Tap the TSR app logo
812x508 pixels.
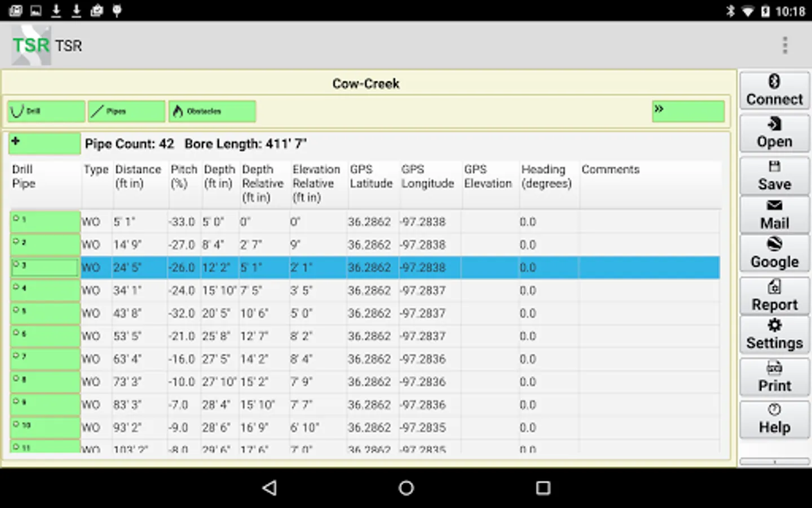[x=32, y=46]
